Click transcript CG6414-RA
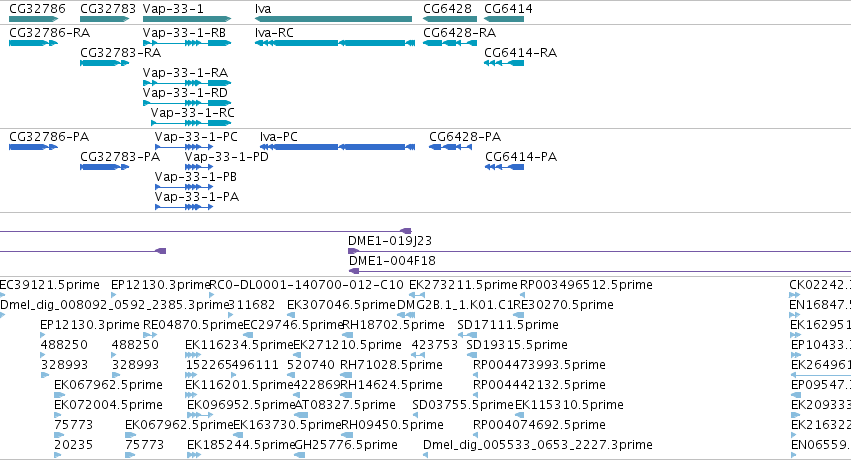Viewport: 851px width, 460px height. (x=504, y=63)
